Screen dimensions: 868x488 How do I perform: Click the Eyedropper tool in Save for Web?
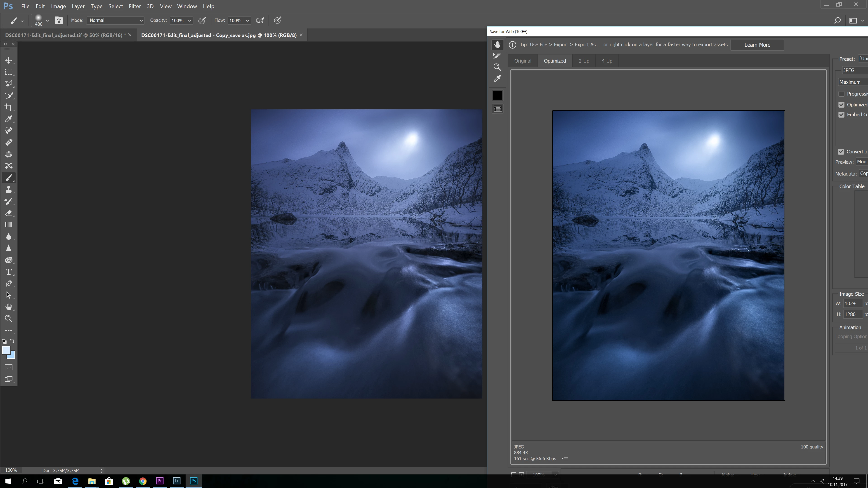(x=497, y=79)
